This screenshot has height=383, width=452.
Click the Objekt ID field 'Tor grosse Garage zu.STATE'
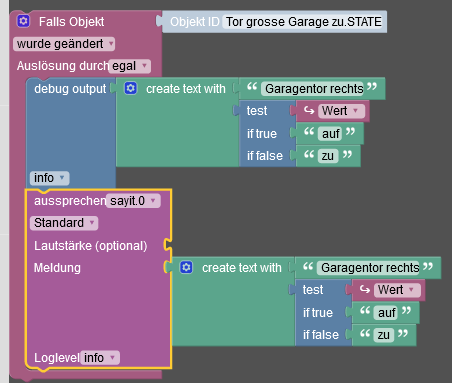click(303, 22)
